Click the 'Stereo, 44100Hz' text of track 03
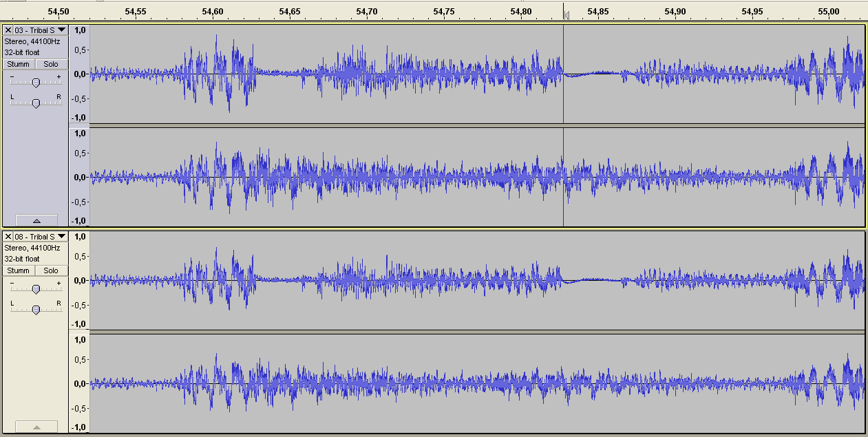 pos(32,41)
